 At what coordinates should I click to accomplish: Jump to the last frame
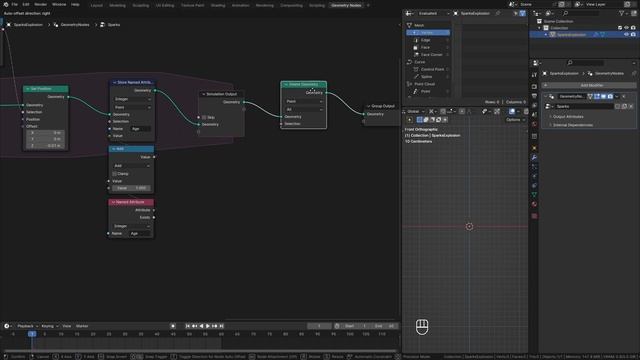click(x=222, y=326)
